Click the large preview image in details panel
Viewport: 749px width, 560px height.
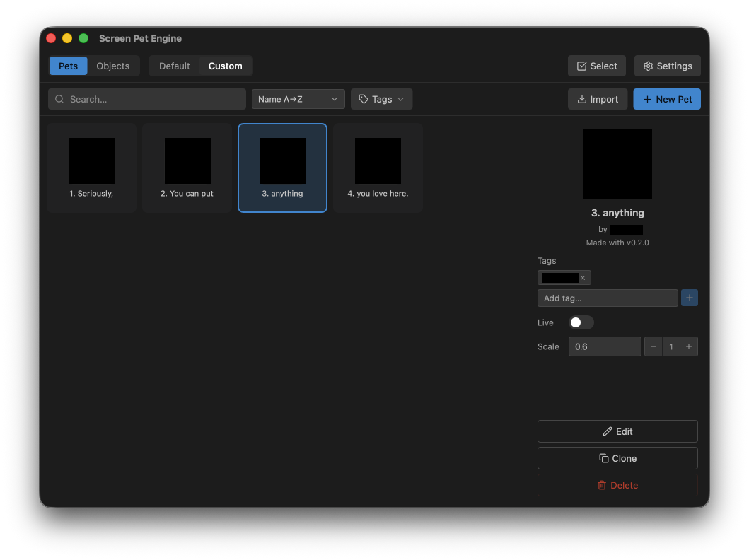[617, 164]
